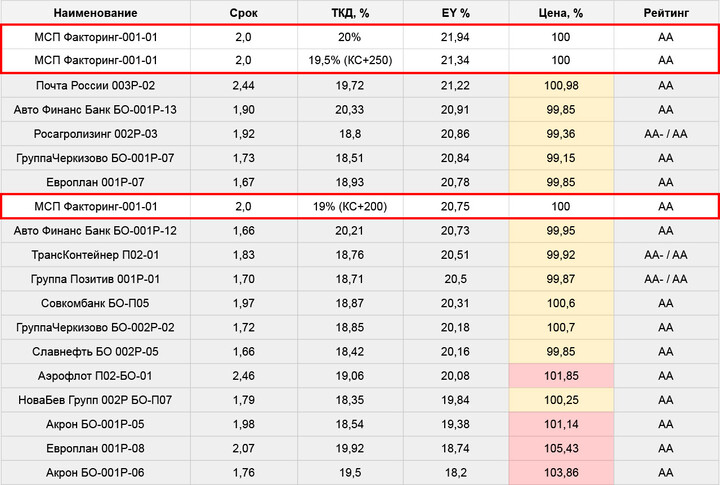Viewport: 720px width, 485px height.
Task: Click the EY % column header
Action: [456, 13]
